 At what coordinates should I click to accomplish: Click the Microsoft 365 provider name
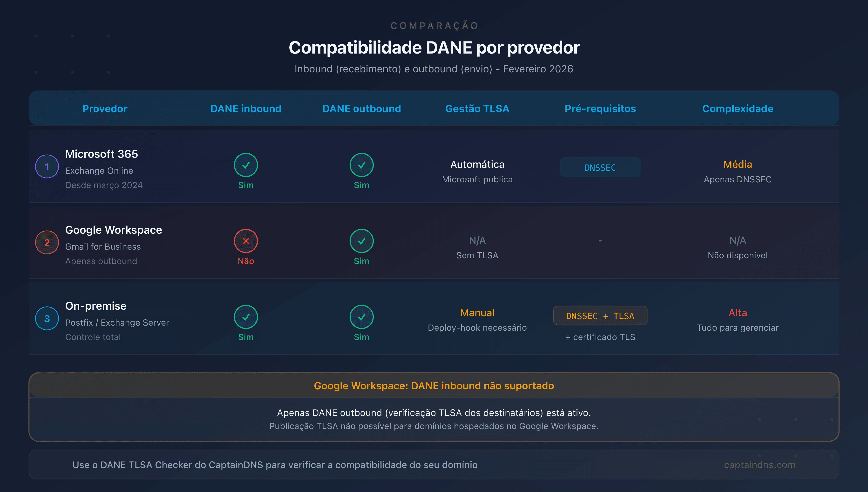tap(101, 154)
